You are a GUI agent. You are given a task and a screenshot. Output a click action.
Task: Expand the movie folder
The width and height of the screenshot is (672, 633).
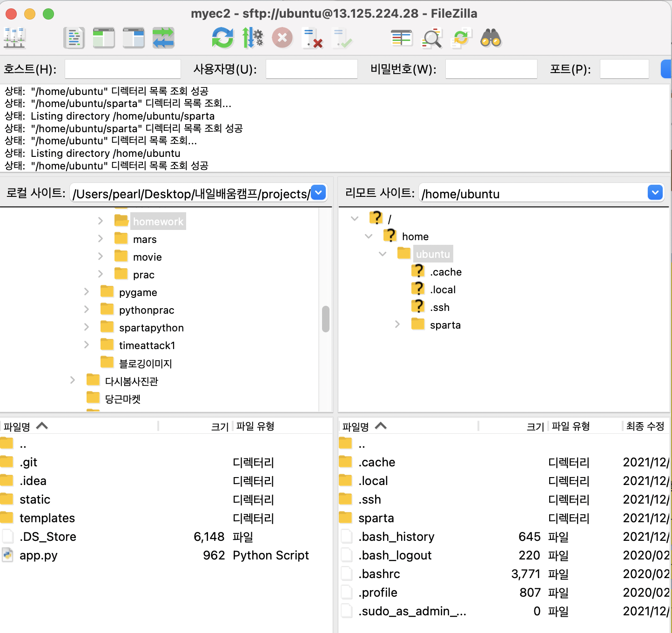100,256
